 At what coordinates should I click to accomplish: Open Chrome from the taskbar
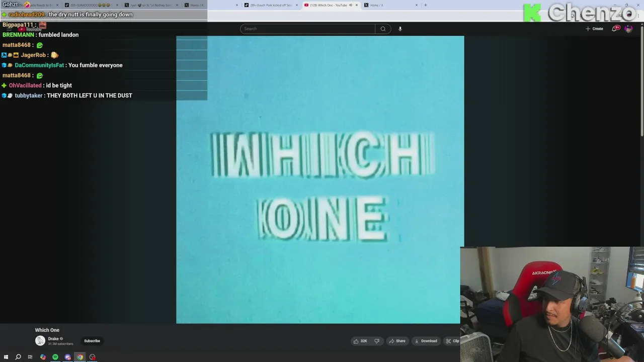point(80,357)
